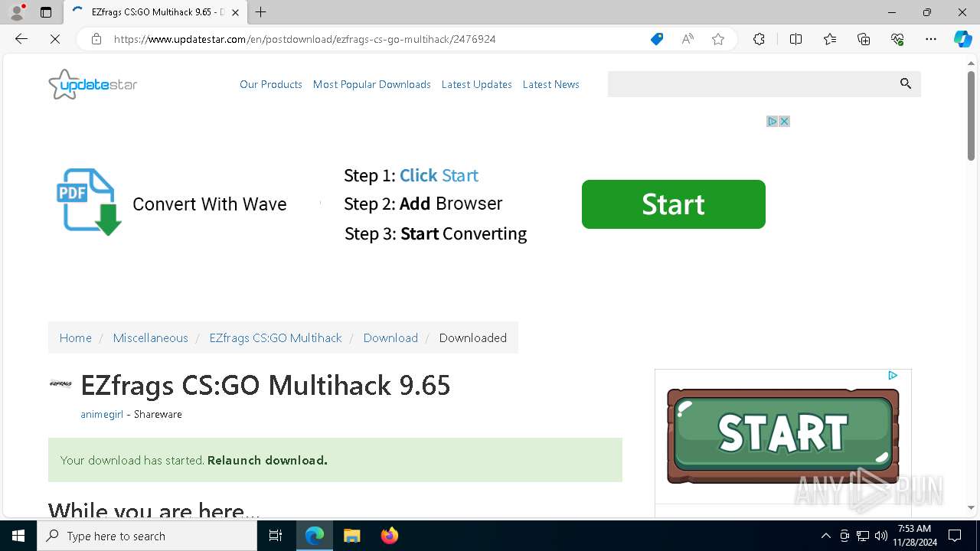The width and height of the screenshot is (980, 551).
Task: Go to Home breadcrumb
Action: 76,337
